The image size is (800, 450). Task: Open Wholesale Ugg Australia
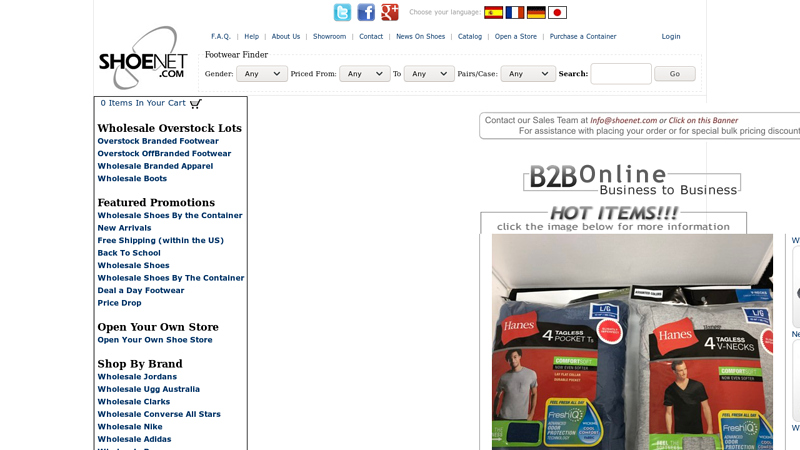click(148, 389)
